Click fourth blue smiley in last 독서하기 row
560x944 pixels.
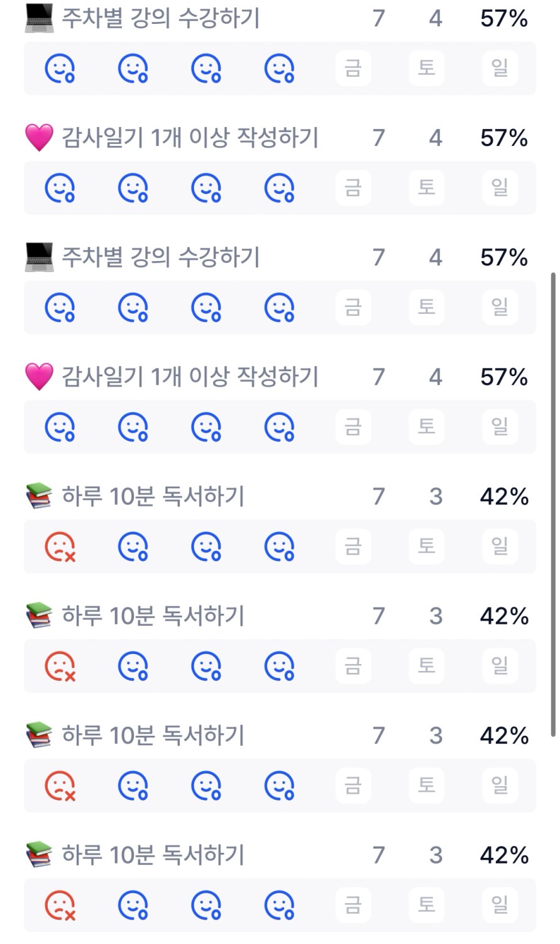(280, 905)
